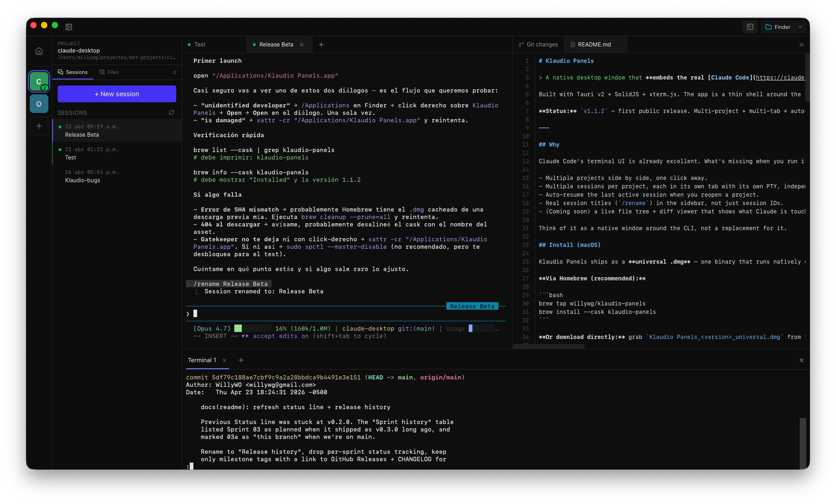Open the Git changes tab

(x=538, y=45)
